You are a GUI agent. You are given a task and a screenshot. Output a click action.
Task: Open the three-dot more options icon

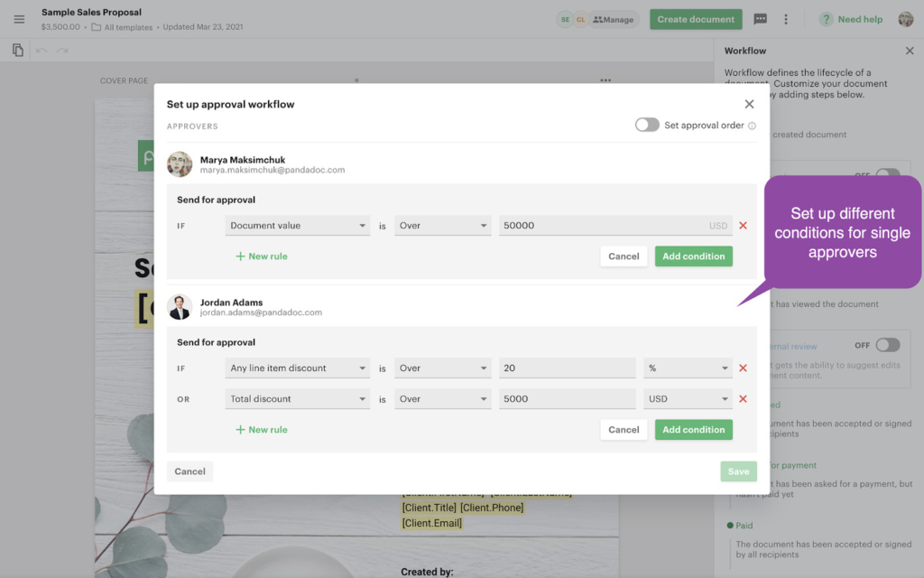pyautogui.click(x=787, y=19)
